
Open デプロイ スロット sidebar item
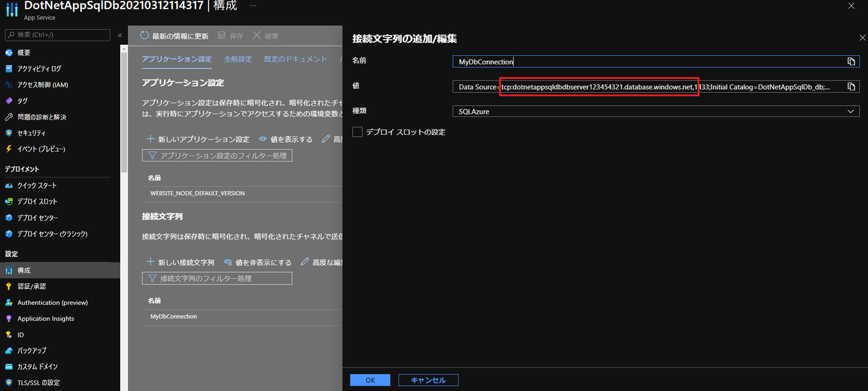click(37, 201)
